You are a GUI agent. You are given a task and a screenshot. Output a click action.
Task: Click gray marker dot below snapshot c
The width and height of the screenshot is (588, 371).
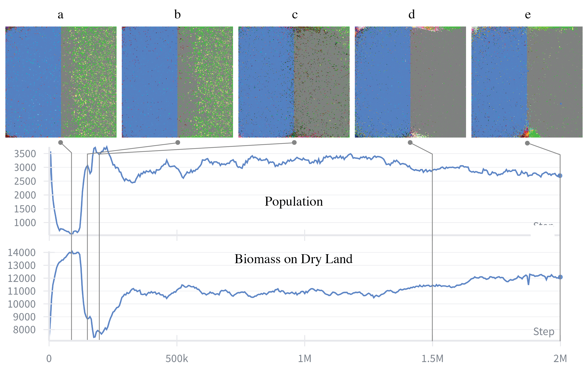pyautogui.click(x=294, y=142)
